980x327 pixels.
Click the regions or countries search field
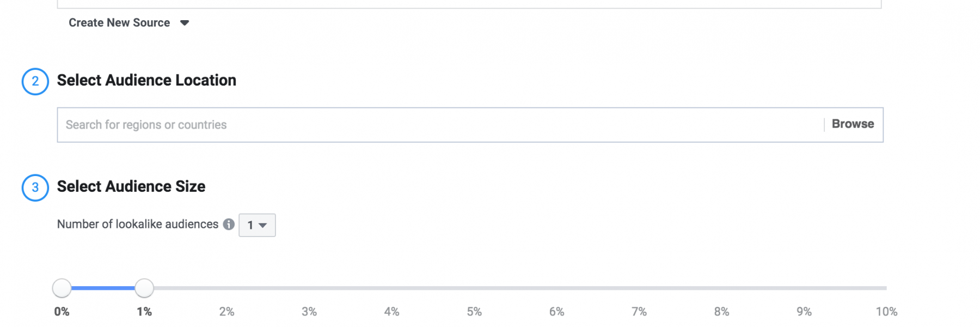[441, 125]
